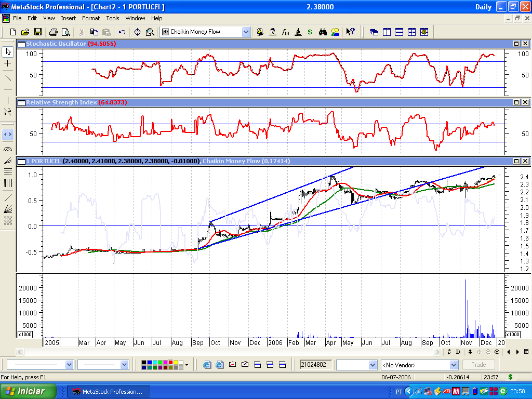Expand the Chaikin Money Flow indicator dropdown
532x399 pixels.
tap(246, 32)
